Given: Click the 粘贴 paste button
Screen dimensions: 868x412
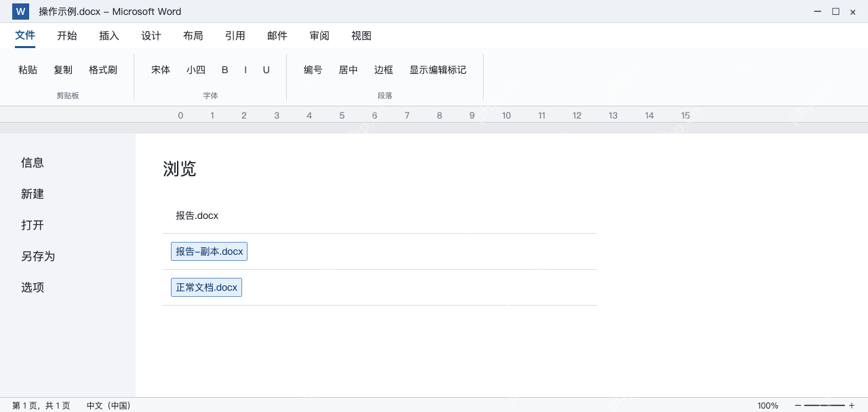Looking at the screenshot, I should click(28, 70).
